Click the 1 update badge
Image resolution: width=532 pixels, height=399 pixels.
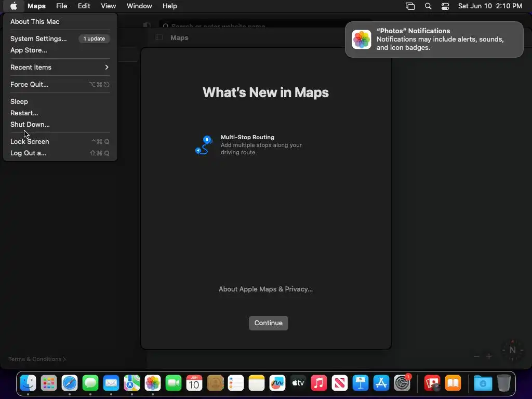coord(95,38)
